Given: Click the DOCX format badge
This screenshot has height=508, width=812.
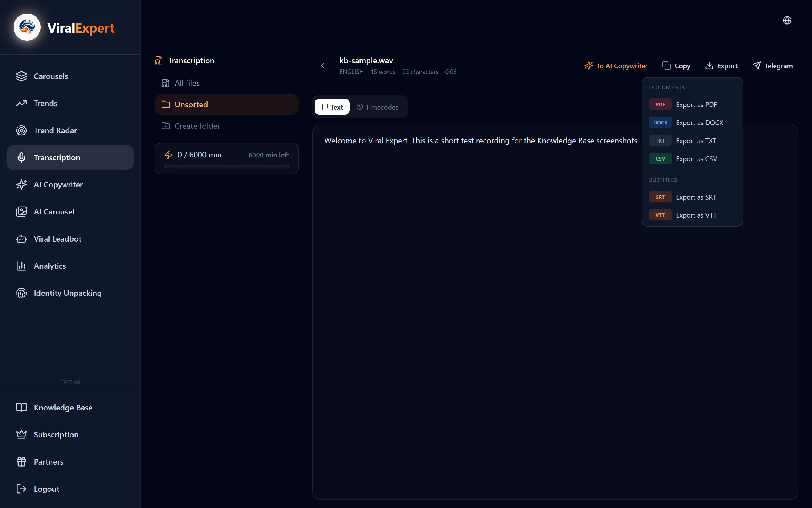Looking at the screenshot, I should click(x=660, y=123).
